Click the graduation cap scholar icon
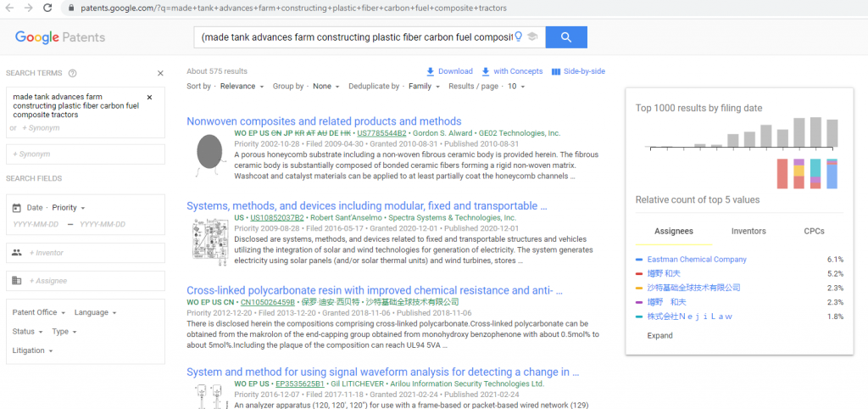The image size is (868, 409). pos(532,37)
